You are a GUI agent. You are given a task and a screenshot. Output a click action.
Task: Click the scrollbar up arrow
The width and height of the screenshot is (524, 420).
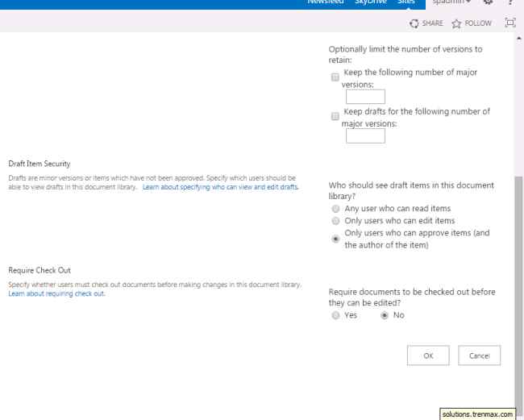(x=518, y=39)
